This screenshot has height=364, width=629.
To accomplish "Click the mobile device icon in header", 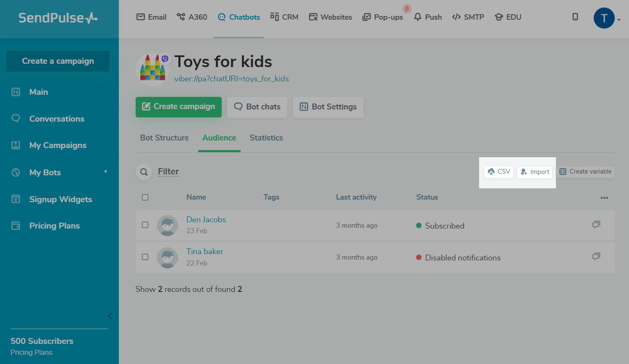I will tap(575, 17).
